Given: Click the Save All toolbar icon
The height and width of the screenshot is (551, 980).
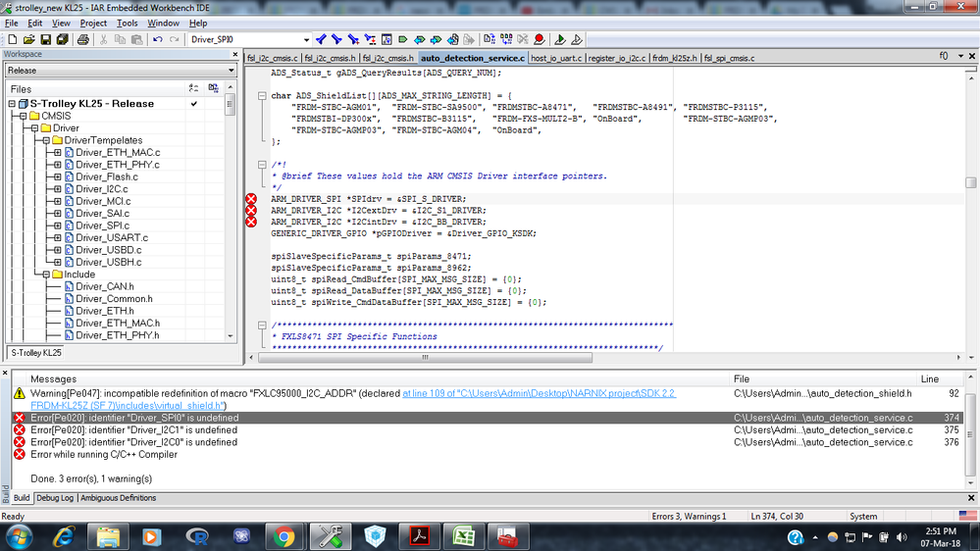Looking at the screenshot, I should click(62, 39).
